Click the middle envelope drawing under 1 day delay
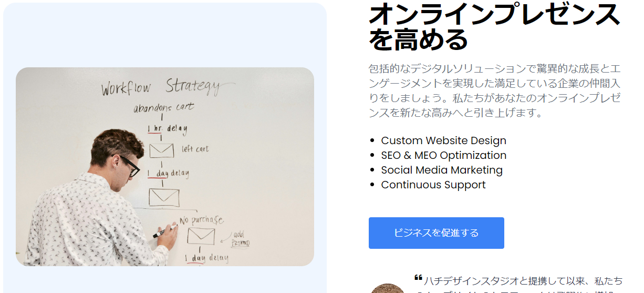Image resolution: width=644 pixels, height=293 pixels. pos(163,198)
